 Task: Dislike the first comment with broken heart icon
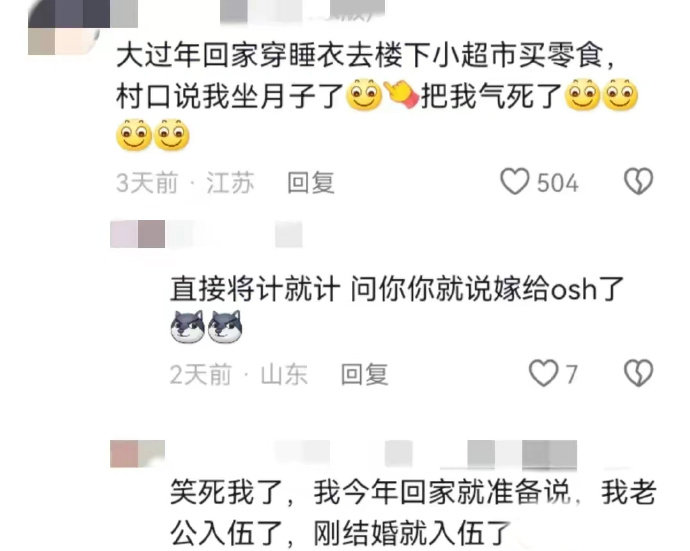(x=639, y=181)
